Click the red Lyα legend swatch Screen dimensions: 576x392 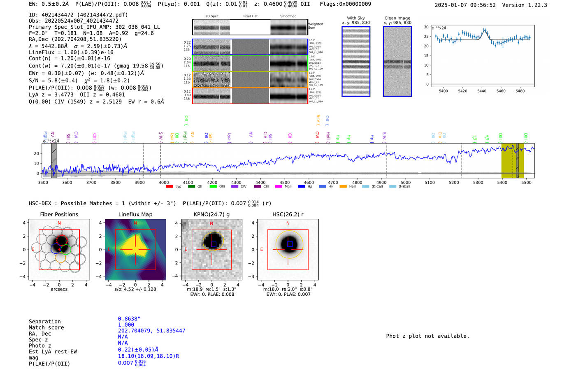(x=169, y=187)
